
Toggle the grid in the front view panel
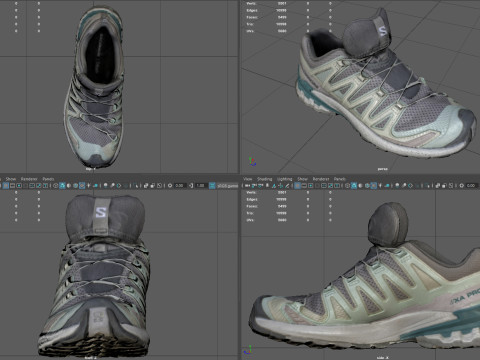(x=6, y=186)
